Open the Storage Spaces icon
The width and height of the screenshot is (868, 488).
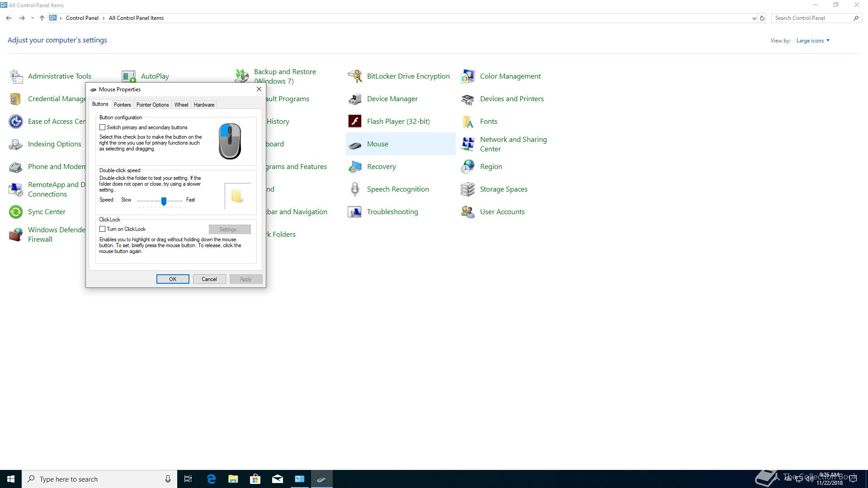[468, 189]
